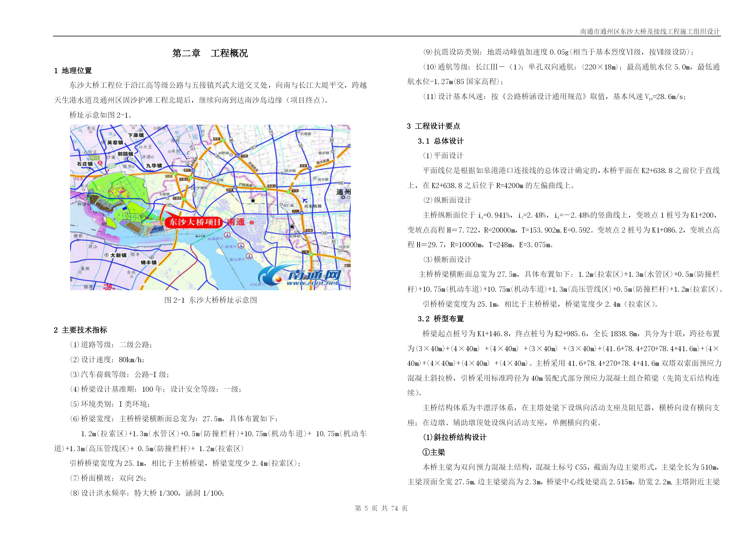The height and width of the screenshot is (535, 756).
Task: Click the '九华镇' label on the map
Action: (154, 166)
